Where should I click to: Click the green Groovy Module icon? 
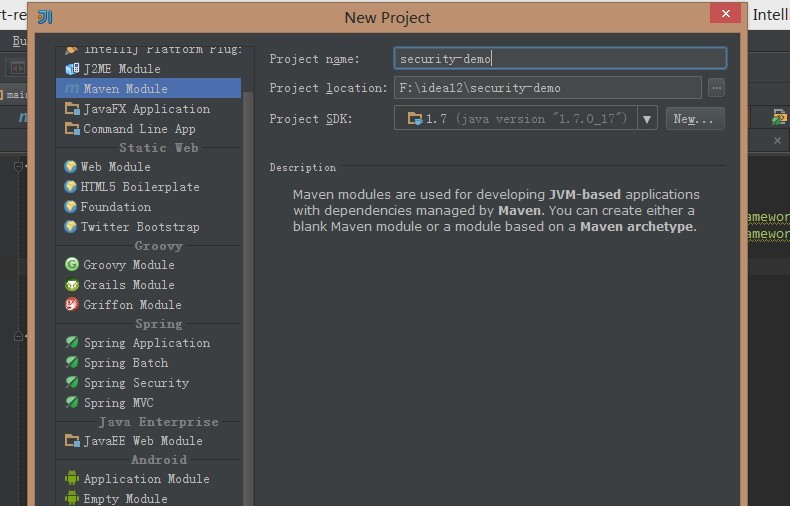coord(72,265)
